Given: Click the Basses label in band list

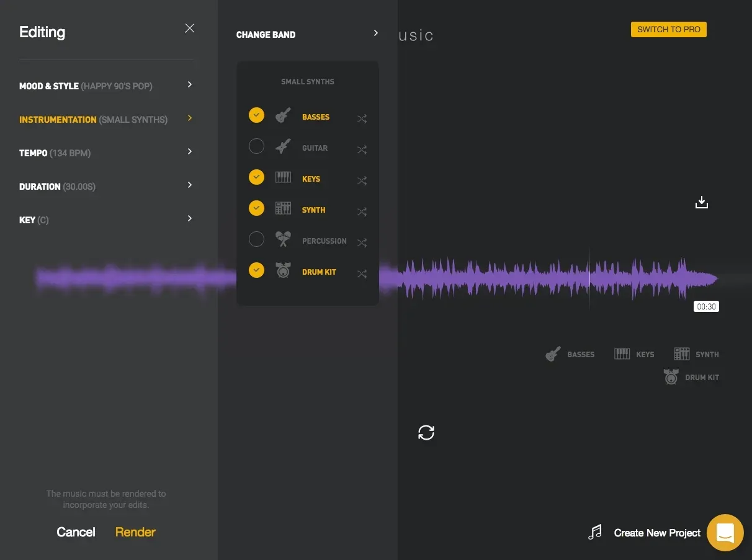Looking at the screenshot, I should point(316,117).
